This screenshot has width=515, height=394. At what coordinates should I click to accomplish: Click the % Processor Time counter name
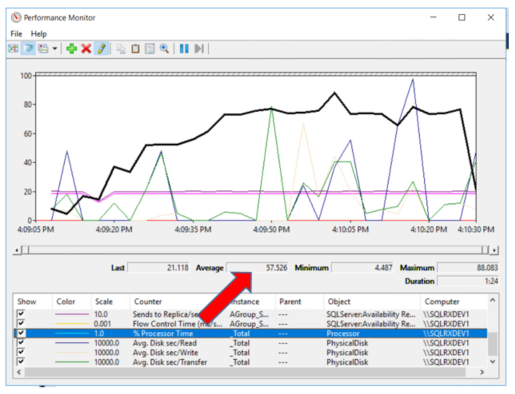(163, 333)
